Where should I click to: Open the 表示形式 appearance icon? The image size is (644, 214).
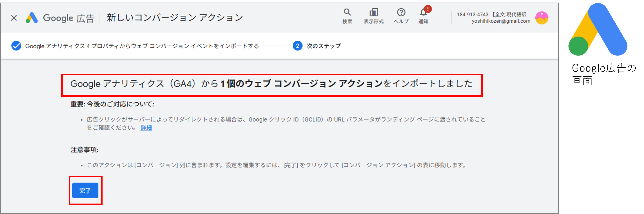(x=374, y=12)
